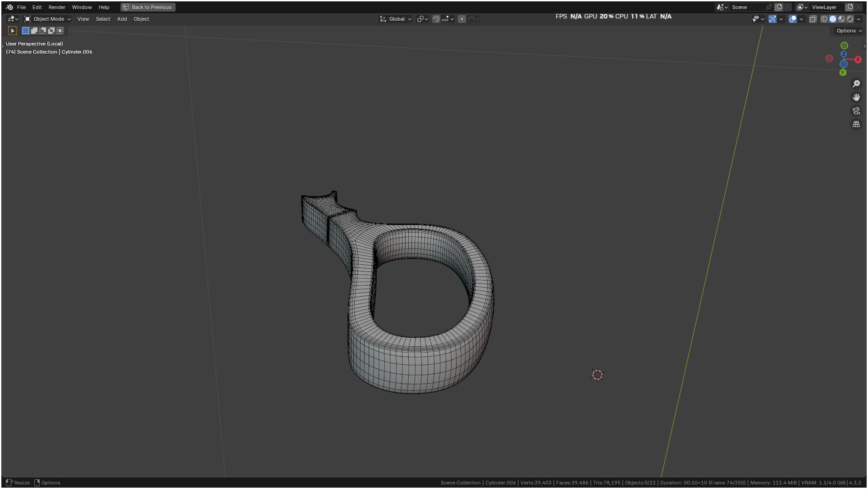Click the zoom view magnifier icon
Viewport: 868px width, 489px height.
tap(856, 84)
